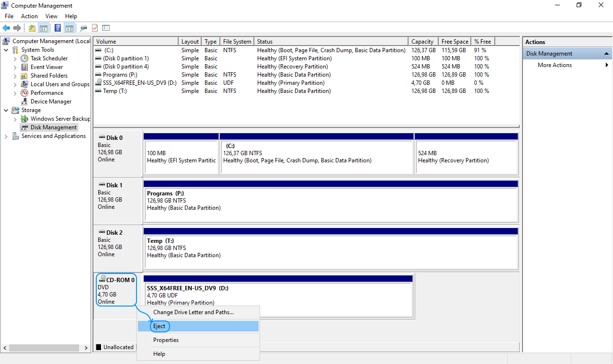
Task: Sort by the File System column header
Action: click(x=237, y=42)
